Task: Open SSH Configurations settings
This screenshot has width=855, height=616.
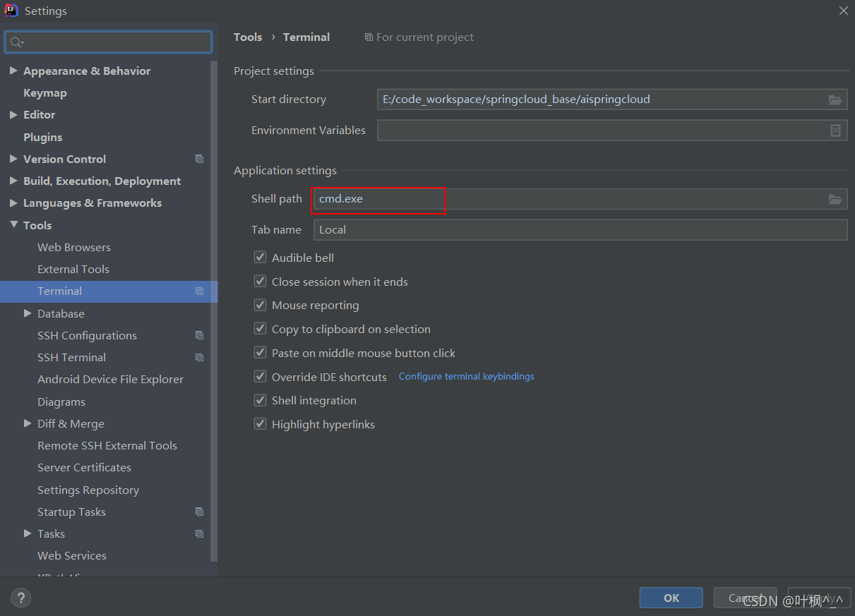Action: pos(87,336)
